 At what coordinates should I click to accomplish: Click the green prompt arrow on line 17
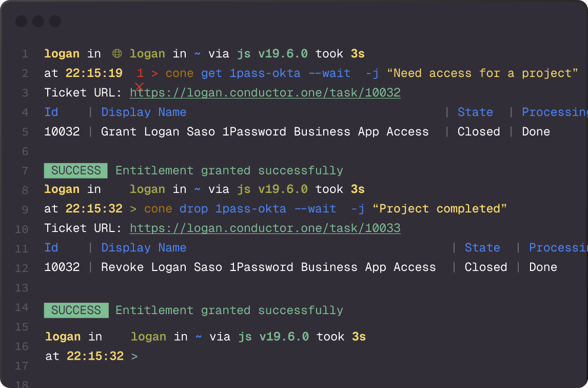point(134,356)
